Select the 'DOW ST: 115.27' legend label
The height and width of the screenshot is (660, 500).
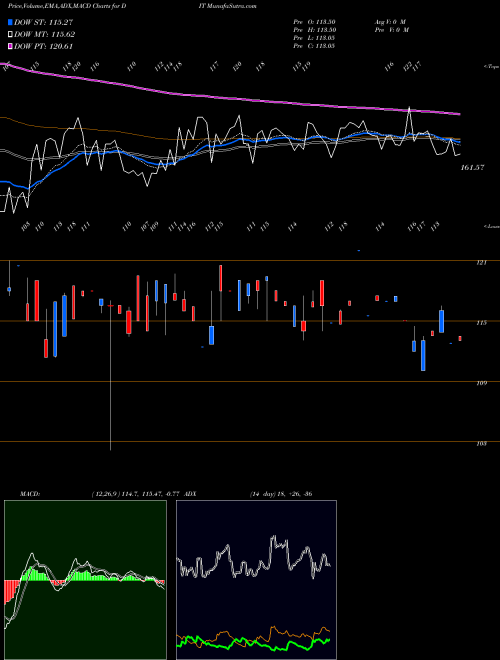(43, 22)
